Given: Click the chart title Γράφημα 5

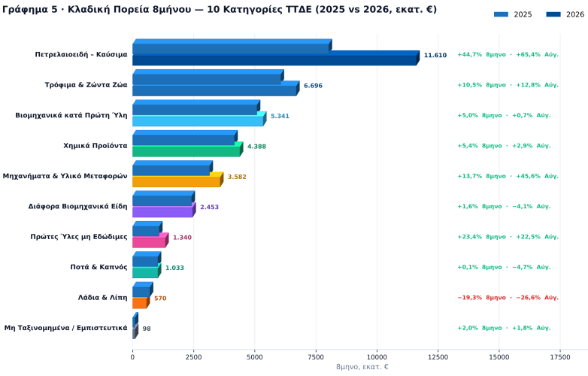Looking at the screenshot, I should point(220,9).
